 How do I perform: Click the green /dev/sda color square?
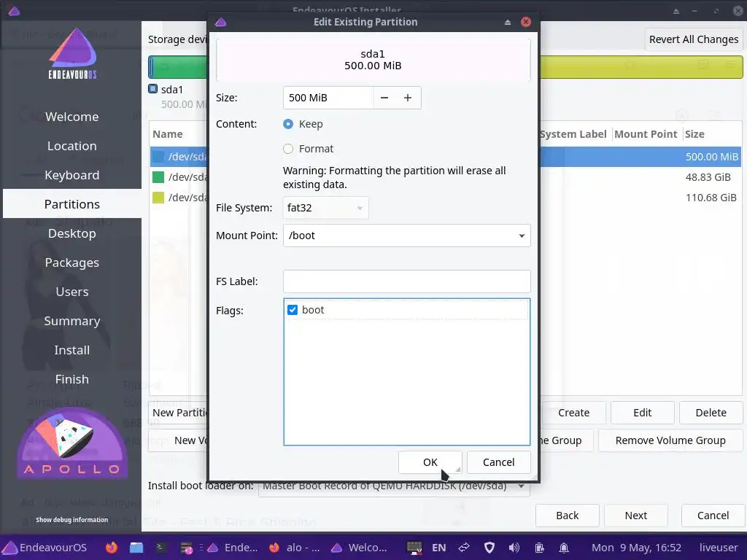[x=158, y=177]
